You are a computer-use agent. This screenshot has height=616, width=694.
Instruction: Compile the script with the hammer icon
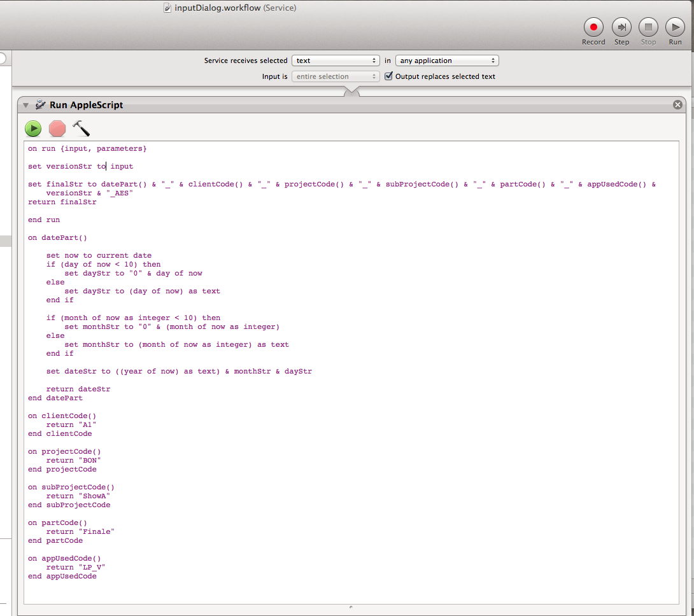point(81,129)
